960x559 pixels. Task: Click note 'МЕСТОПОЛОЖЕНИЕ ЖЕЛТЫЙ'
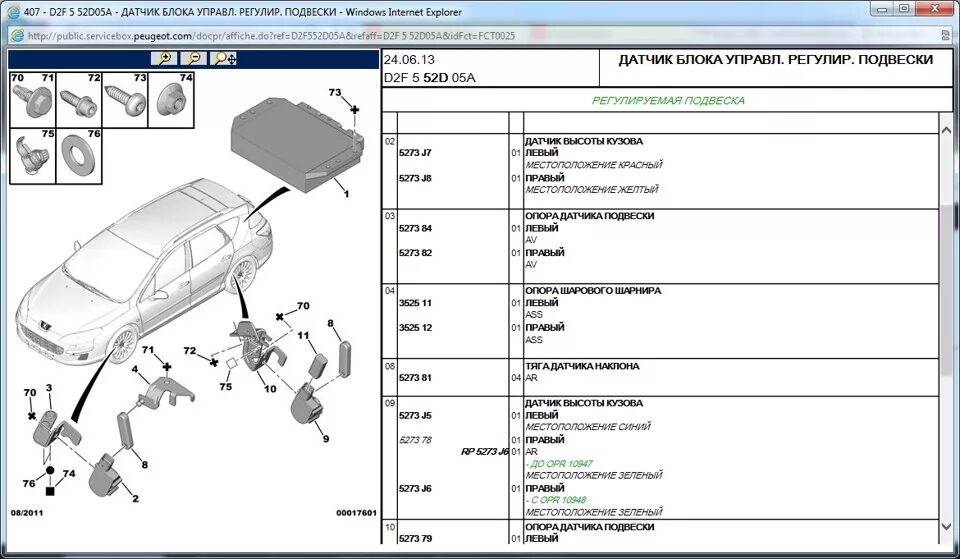pos(591,190)
